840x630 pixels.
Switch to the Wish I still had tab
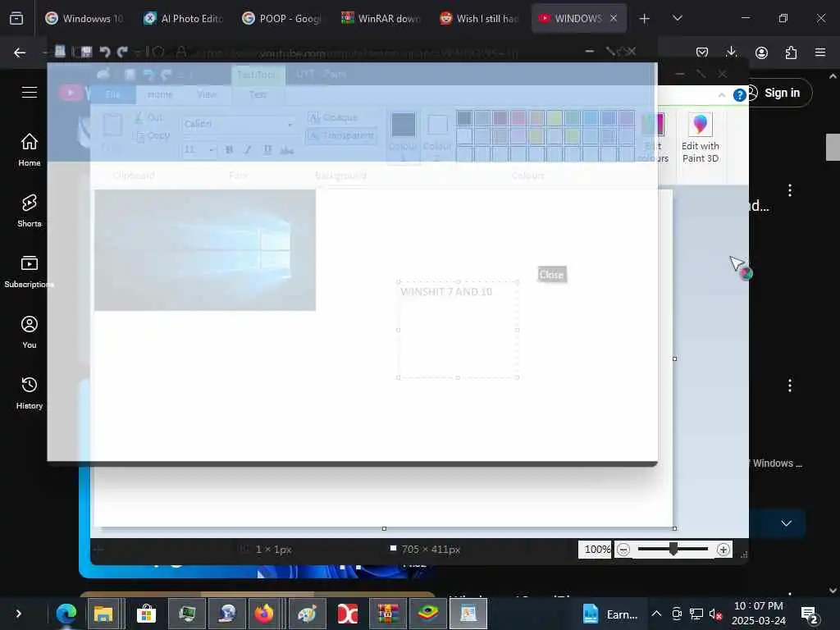click(x=479, y=18)
